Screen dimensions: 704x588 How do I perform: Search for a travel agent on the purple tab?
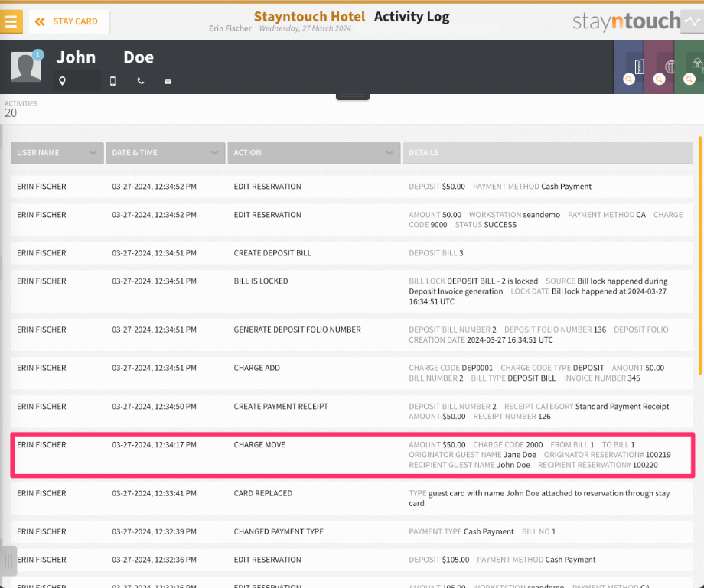click(x=659, y=80)
